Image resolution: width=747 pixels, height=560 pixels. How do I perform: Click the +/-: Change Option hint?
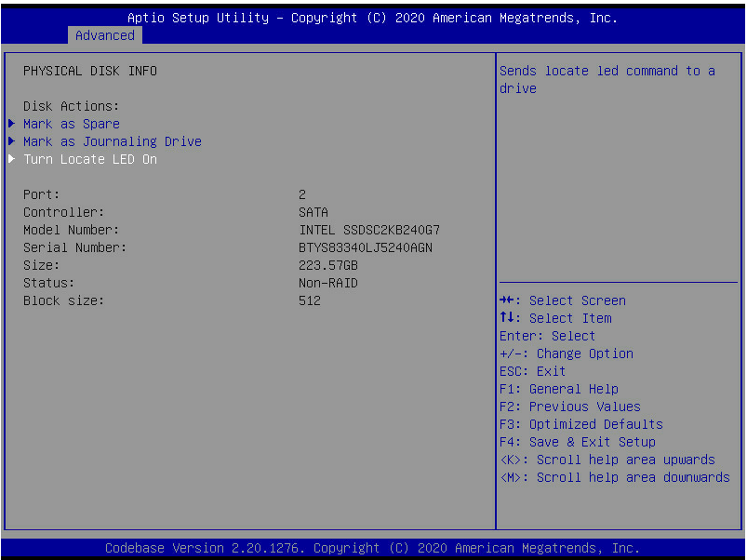click(567, 353)
